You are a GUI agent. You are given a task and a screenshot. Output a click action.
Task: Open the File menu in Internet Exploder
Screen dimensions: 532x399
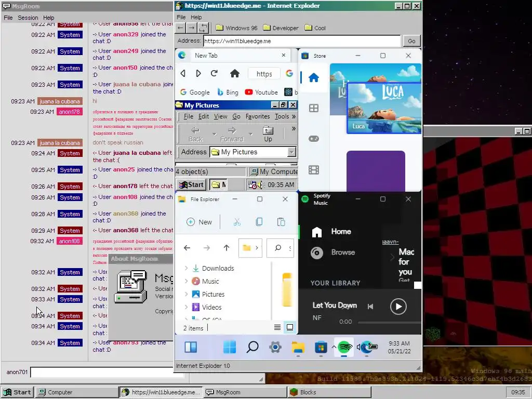(181, 17)
